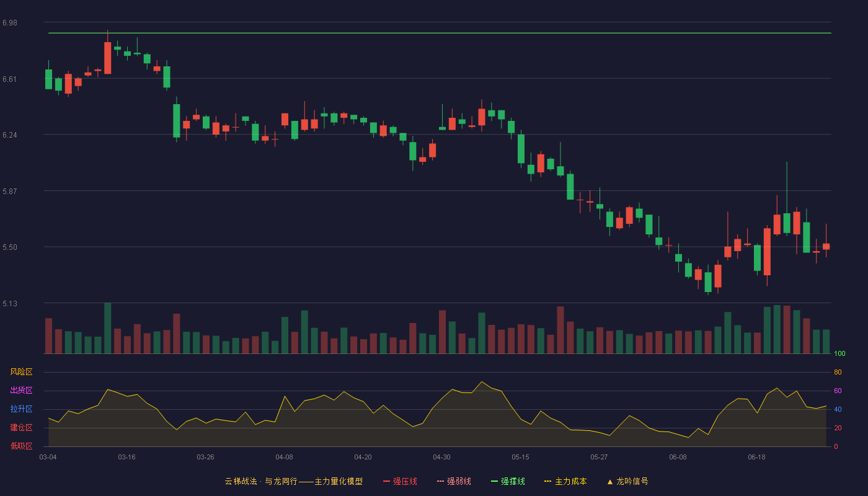Click the green horizontal resistance line atop chart
868x496 pixels.
point(440,33)
